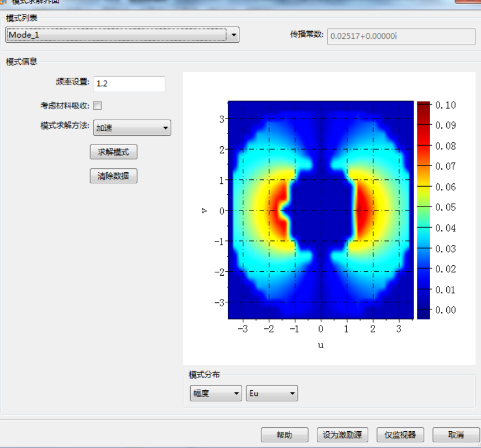Click the 频率设置 input field

[129, 83]
